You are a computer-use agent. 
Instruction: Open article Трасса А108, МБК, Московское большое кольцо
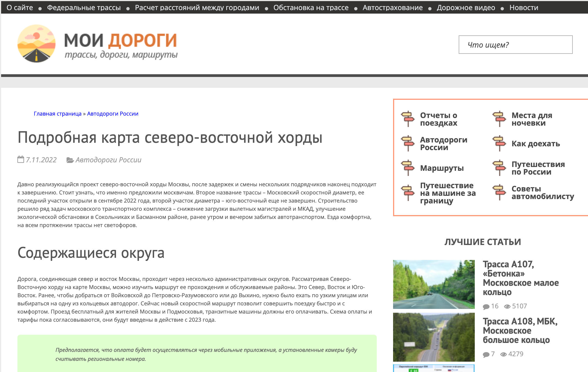point(520,331)
